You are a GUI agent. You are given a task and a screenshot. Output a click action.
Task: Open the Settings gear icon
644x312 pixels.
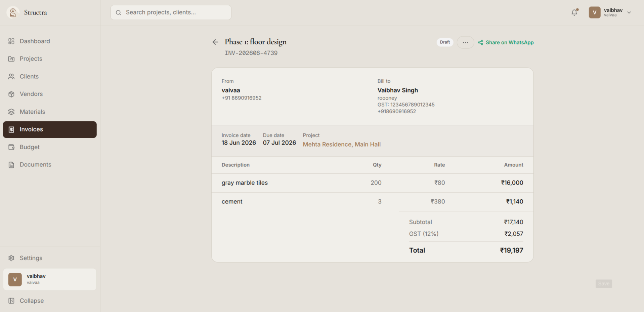click(x=11, y=258)
